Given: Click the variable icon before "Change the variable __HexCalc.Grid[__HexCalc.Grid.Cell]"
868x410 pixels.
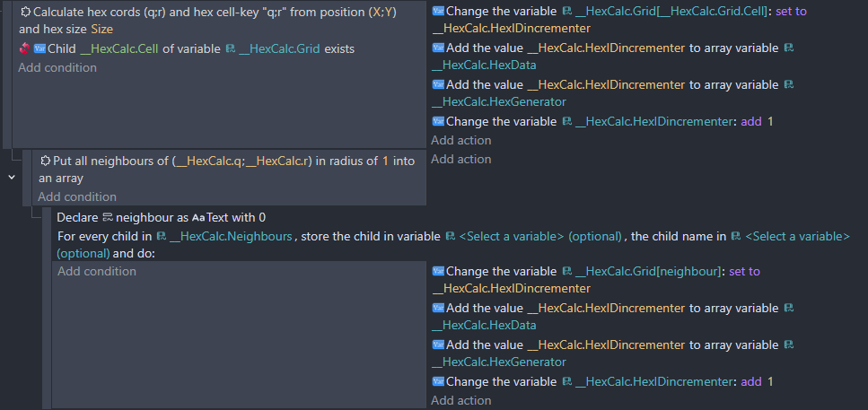Looking at the screenshot, I should (437, 12).
